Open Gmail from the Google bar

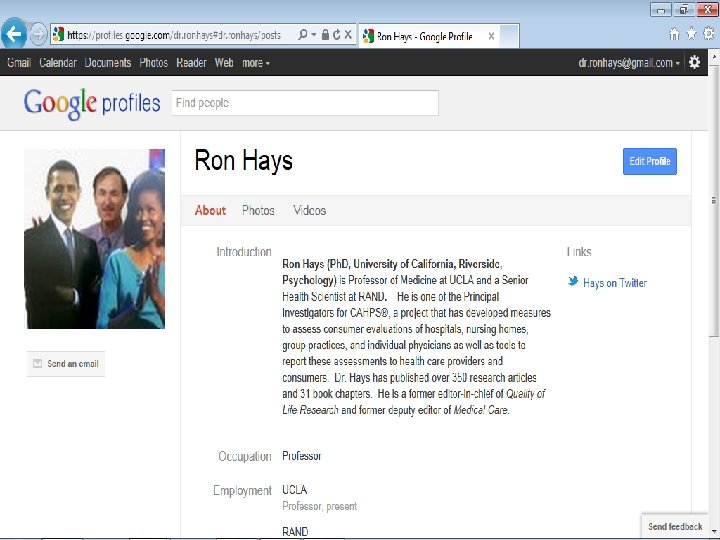click(x=19, y=63)
